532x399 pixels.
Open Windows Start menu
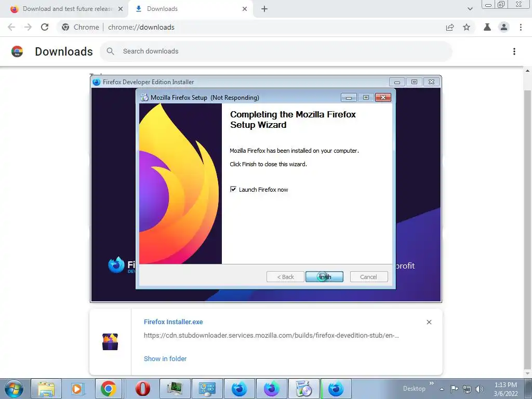click(x=14, y=389)
